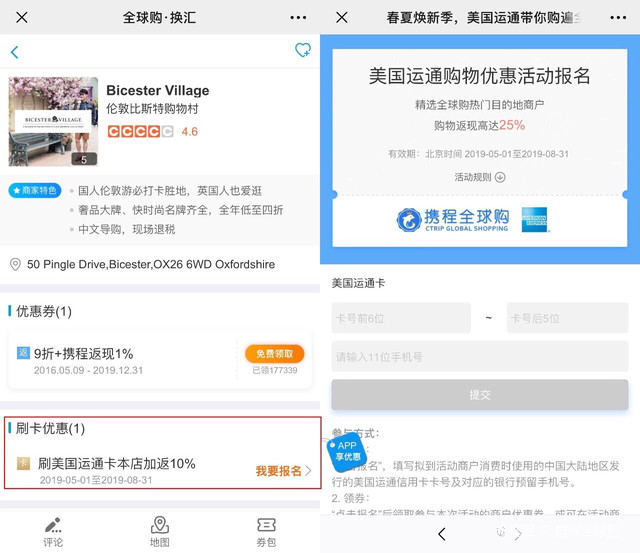Claim coupon with 免费领取 button
The width and height of the screenshot is (640, 553).
point(274,354)
